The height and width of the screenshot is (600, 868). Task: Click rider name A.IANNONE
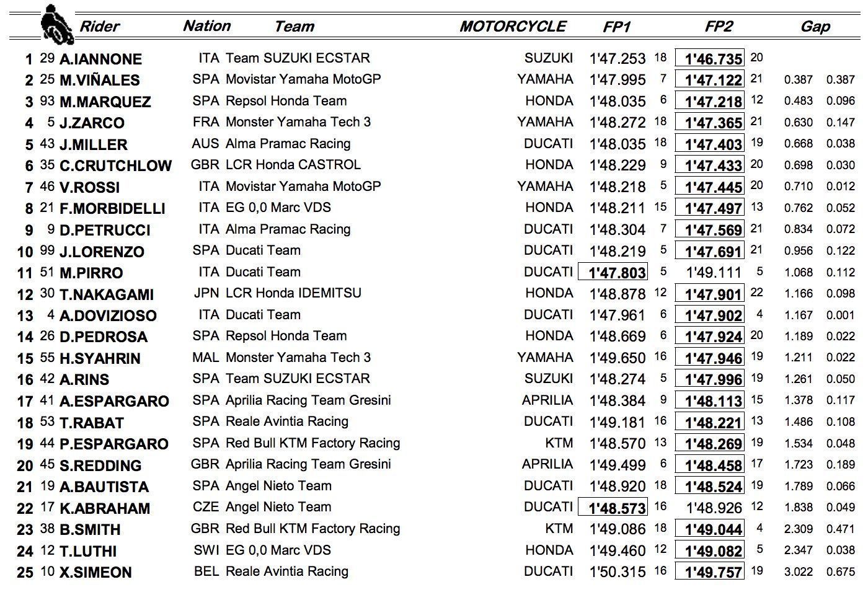pyautogui.click(x=100, y=60)
